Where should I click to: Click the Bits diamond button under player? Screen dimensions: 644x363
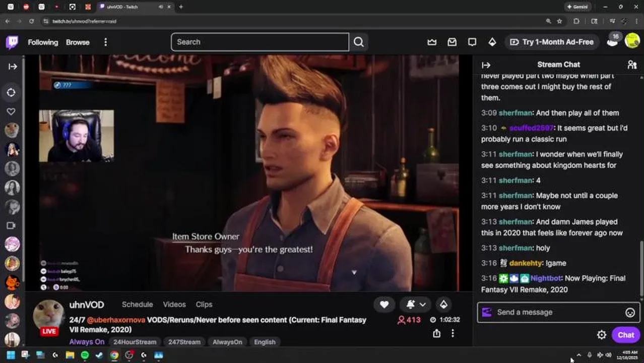(x=443, y=305)
